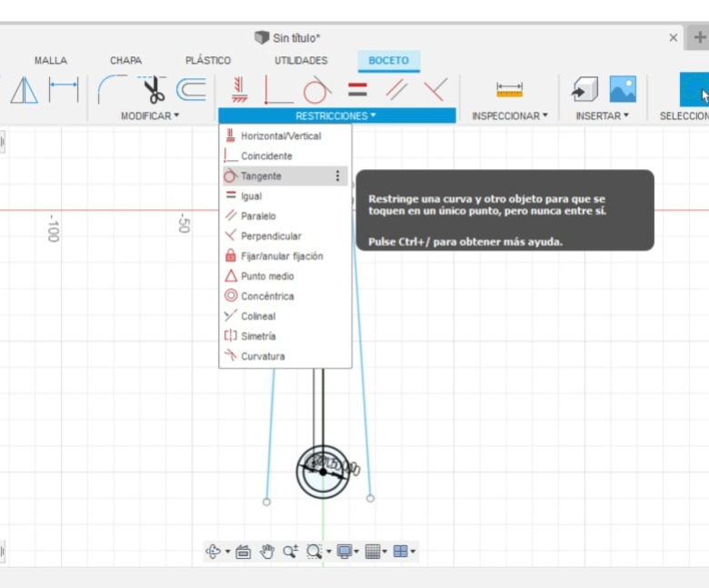
Task: Switch to the PLÁSTICO tab
Action: coord(208,61)
